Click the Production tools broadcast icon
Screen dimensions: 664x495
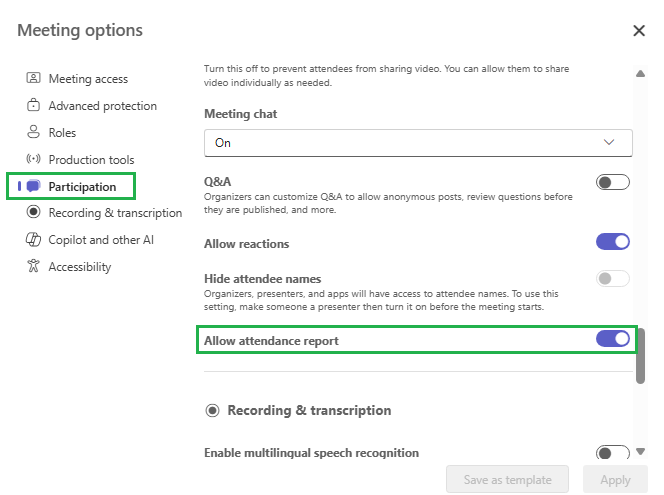click(33, 159)
